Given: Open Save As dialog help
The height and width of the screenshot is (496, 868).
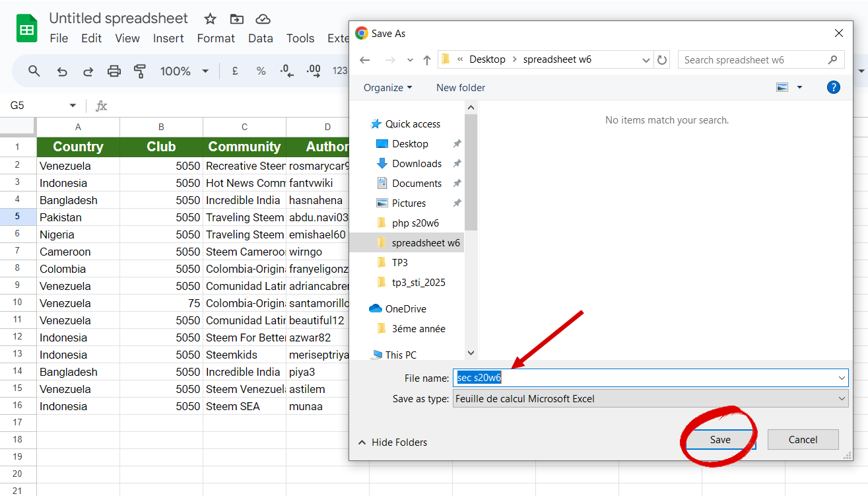Looking at the screenshot, I should [x=834, y=87].
